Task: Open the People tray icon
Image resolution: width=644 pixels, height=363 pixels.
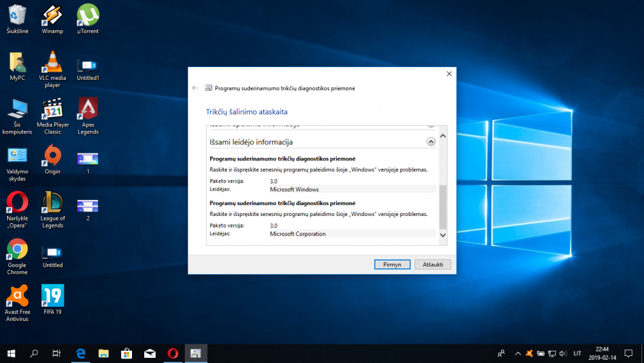Action: [x=501, y=353]
